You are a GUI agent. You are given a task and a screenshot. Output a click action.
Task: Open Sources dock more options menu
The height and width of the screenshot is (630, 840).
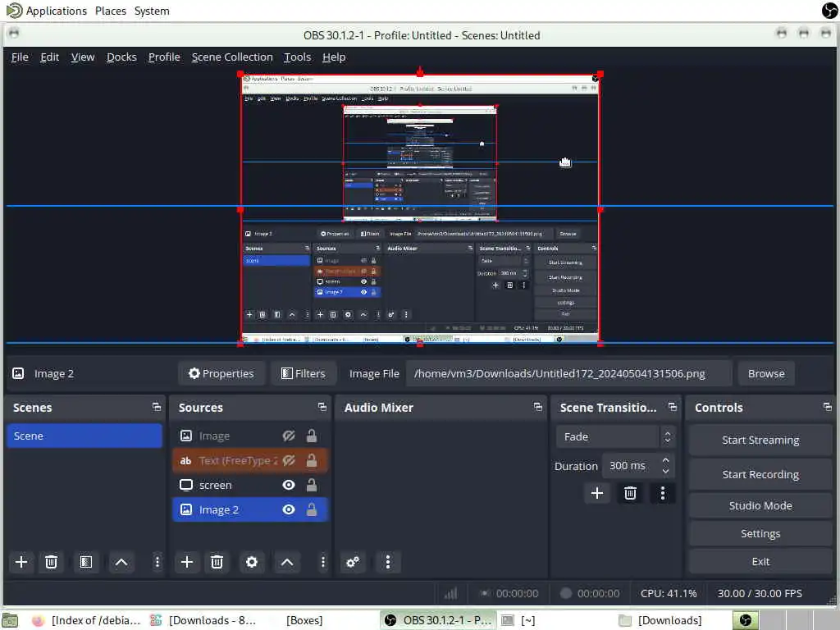pos(322,562)
